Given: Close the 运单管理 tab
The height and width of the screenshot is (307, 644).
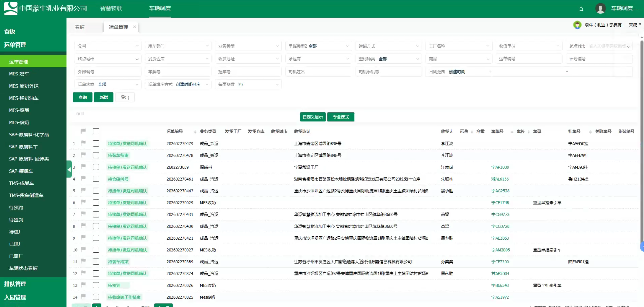Looking at the screenshot, I should click(x=134, y=27).
